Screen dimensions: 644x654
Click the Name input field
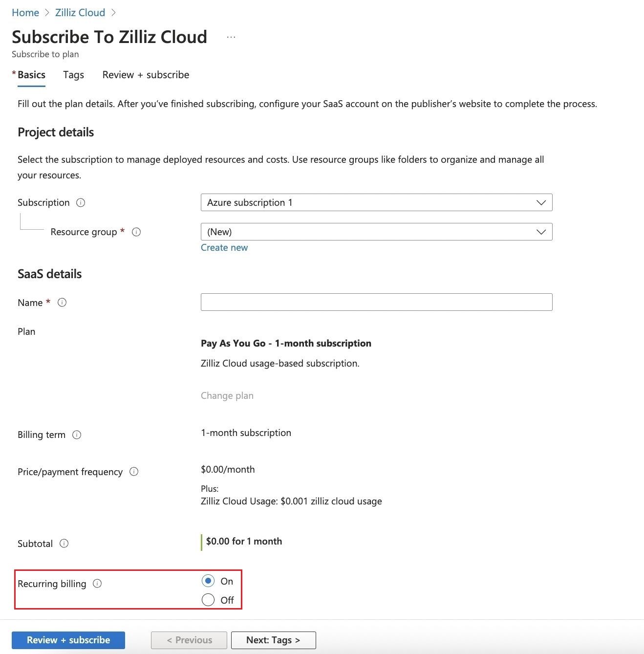click(x=376, y=302)
